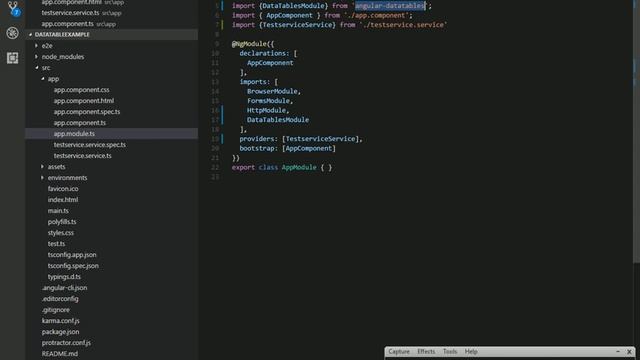Viewport: 640px width, 360px height.
Task: Open app.component.html in the app folder
Action: 84,101
